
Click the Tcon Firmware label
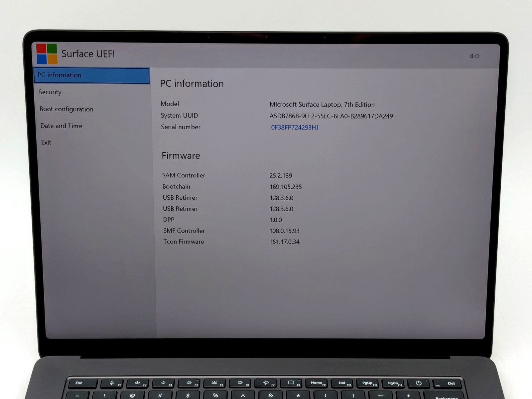click(184, 242)
